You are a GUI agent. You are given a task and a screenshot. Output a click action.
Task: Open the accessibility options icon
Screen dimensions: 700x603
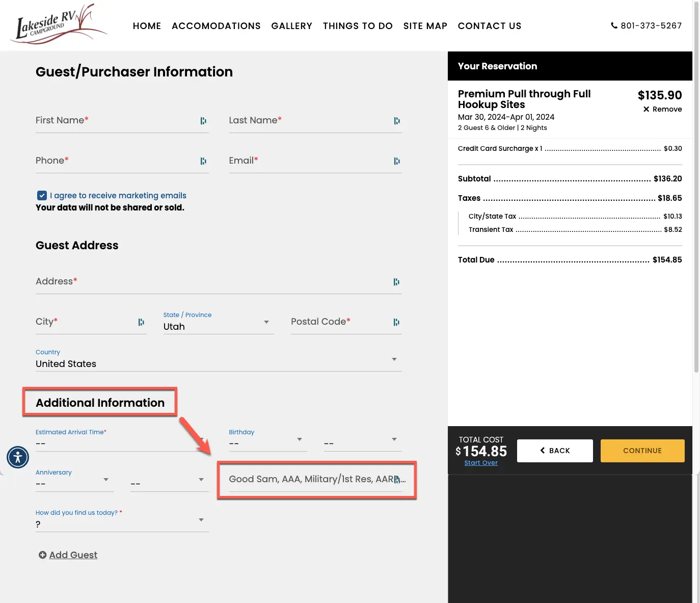coord(18,457)
